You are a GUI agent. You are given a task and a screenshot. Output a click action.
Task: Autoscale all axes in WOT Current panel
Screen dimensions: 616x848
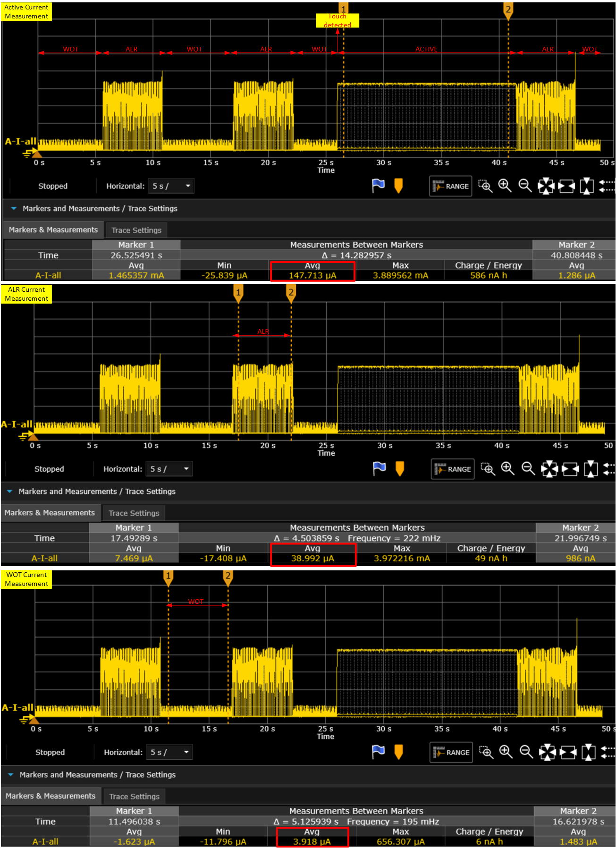[x=548, y=752]
